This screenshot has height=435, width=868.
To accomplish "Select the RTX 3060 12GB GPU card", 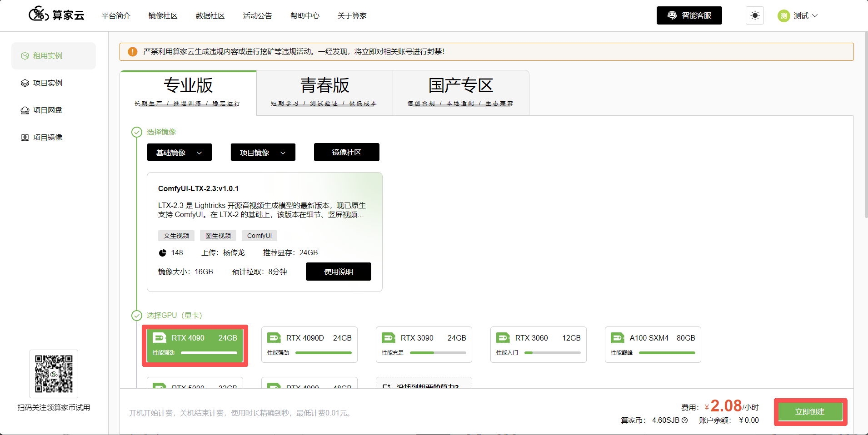I will (539, 345).
